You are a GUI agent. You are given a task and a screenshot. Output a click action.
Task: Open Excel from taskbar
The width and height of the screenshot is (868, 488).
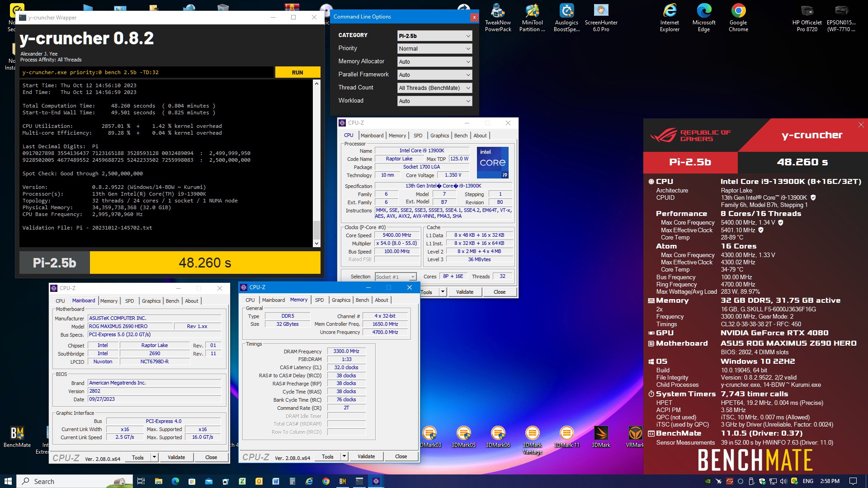click(242, 481)
